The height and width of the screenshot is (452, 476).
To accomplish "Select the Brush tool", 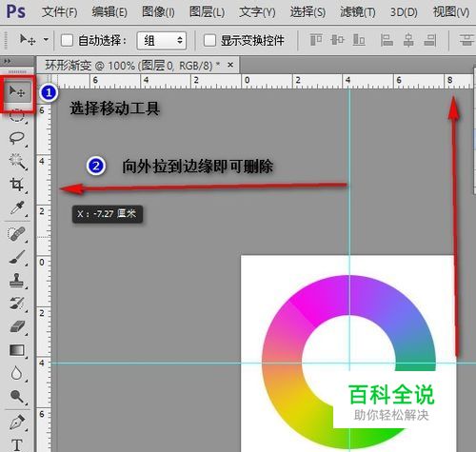I will [x=17, y=257].
